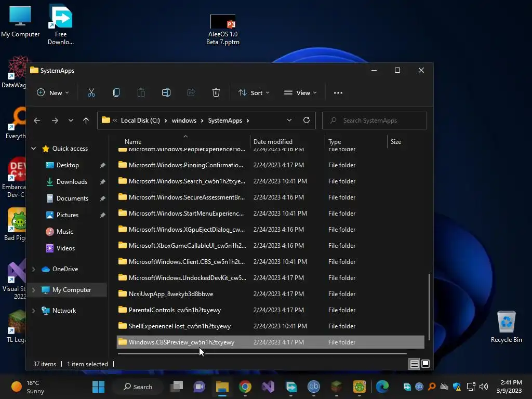Viewport: 532px width, 399px height.
Task: Click the Delete trash icon
Action: point(216,92)
